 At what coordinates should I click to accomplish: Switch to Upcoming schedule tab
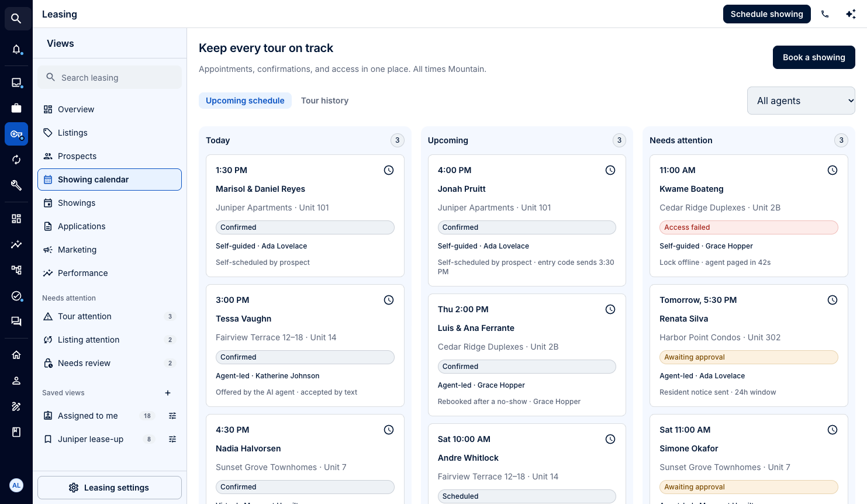(245, 101)
